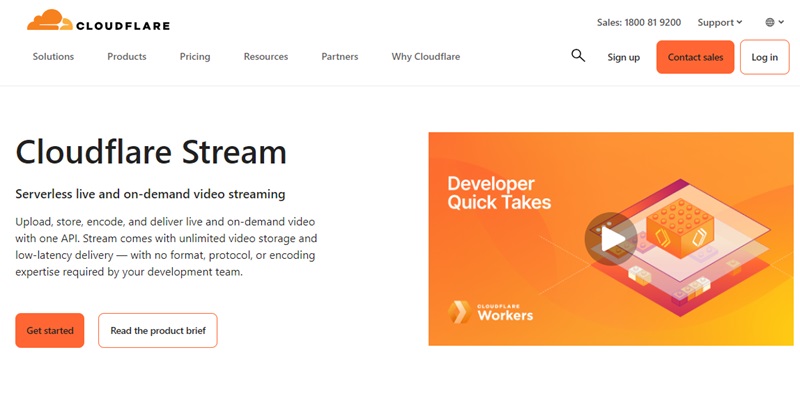800x400 pixels.
Task: Click the Developer Quick Takes title text
Action: coord(499,193)
